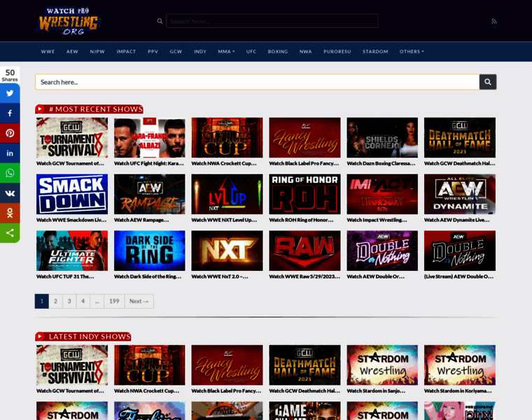The height and width of the screenshot is (420, 532).
Task: Click the magnifier icon in the dark header
Action: [x=160, y=21]
